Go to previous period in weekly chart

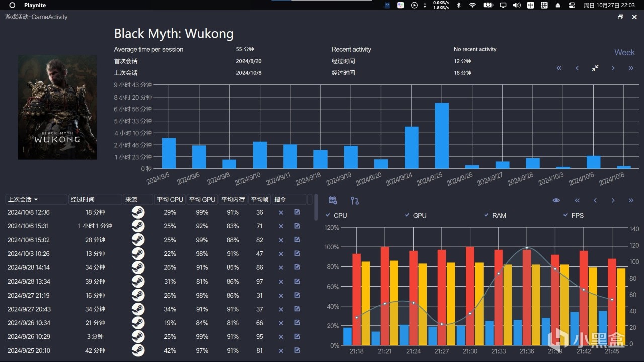click(x=577, y=68)
